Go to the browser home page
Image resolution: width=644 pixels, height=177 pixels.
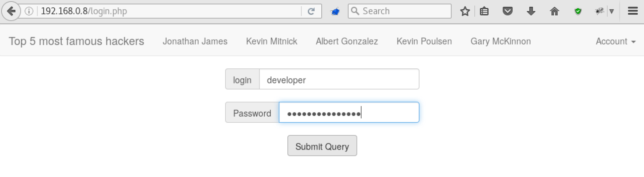554,11
